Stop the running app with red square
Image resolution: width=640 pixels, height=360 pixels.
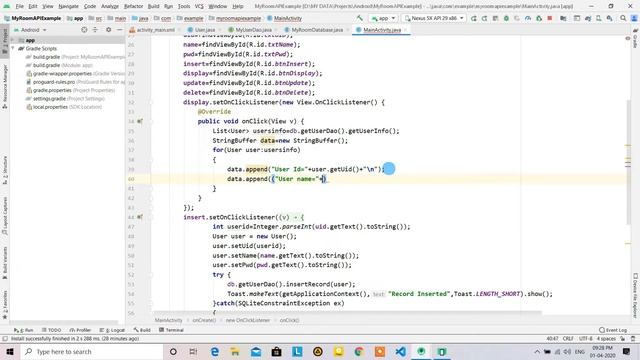[550, 18]
